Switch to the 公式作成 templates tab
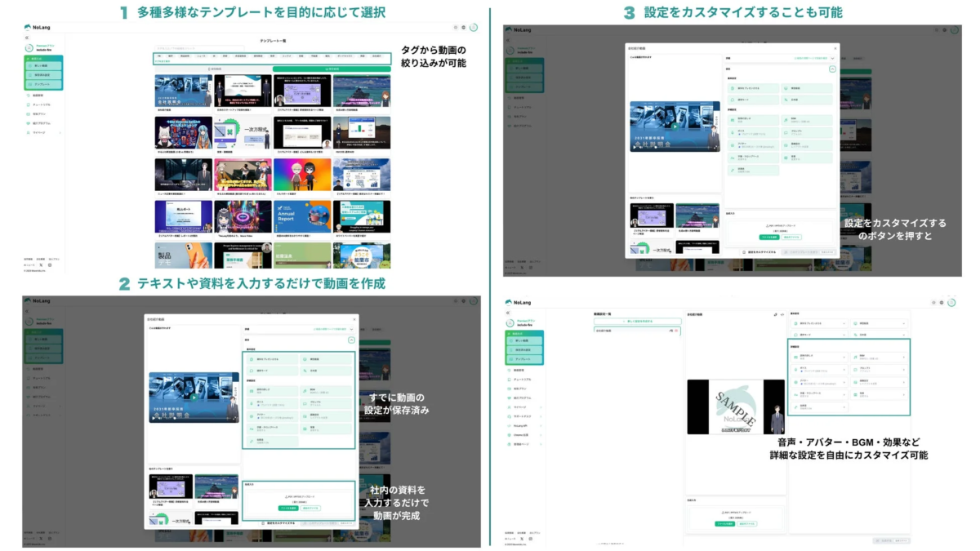The image size is (980, 551). coord(332,69)
